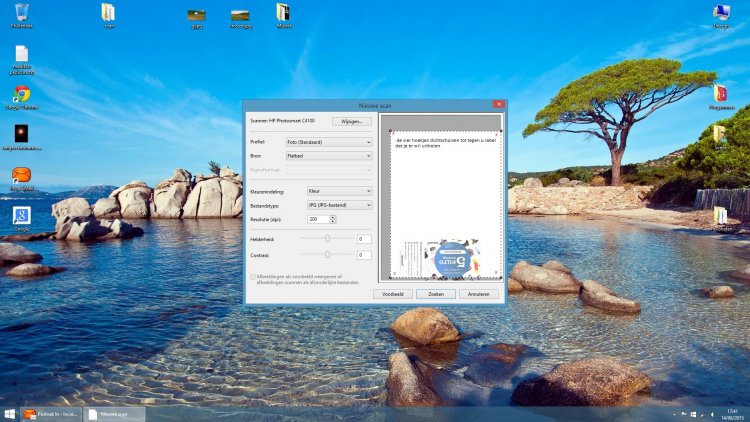
Task: Click the Contrast slider handle
Action: [328, 255]
